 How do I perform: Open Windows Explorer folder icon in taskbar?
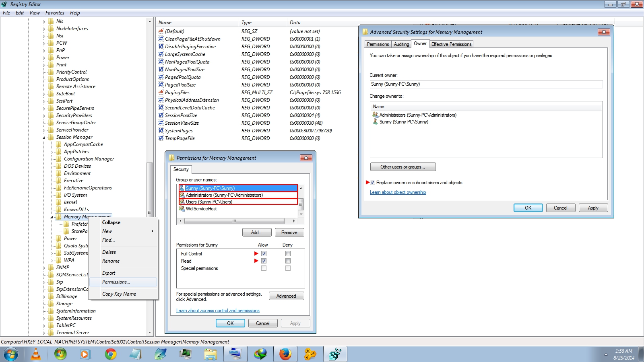pos(210,354)
